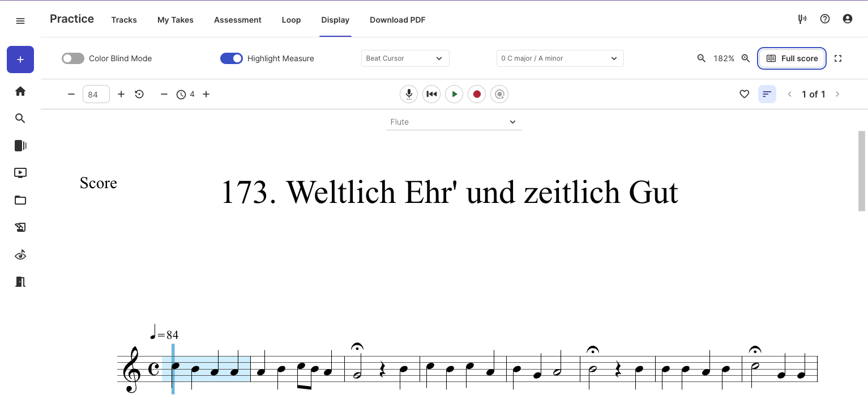
Task: Click the tempo input field showing 84
Action: click(96, 94)
